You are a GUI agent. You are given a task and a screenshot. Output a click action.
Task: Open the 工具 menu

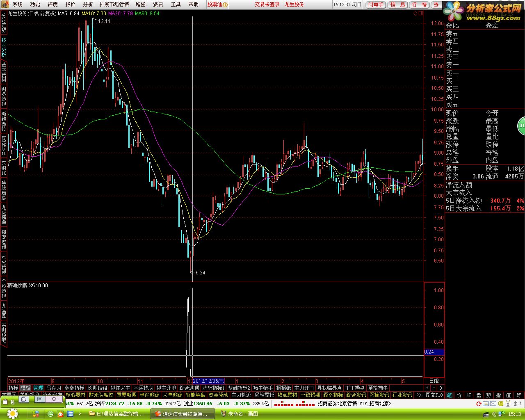point(176,5)
